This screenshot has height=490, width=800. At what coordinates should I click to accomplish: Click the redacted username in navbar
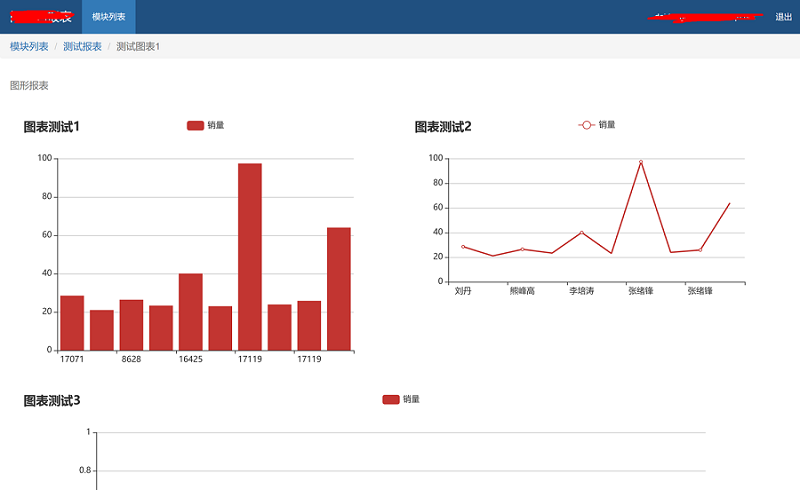(x=705, y=18)
